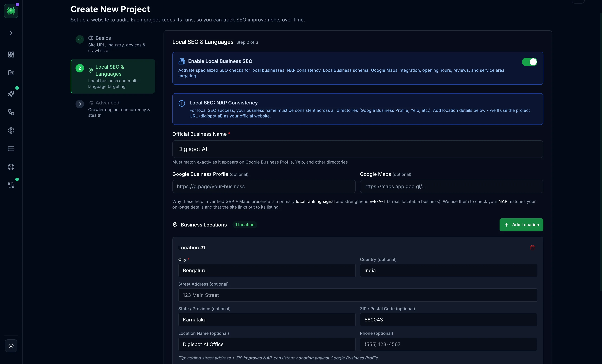Toggle the light theme sun button
This screenshot has height=364, width=602.
(11, 345)
